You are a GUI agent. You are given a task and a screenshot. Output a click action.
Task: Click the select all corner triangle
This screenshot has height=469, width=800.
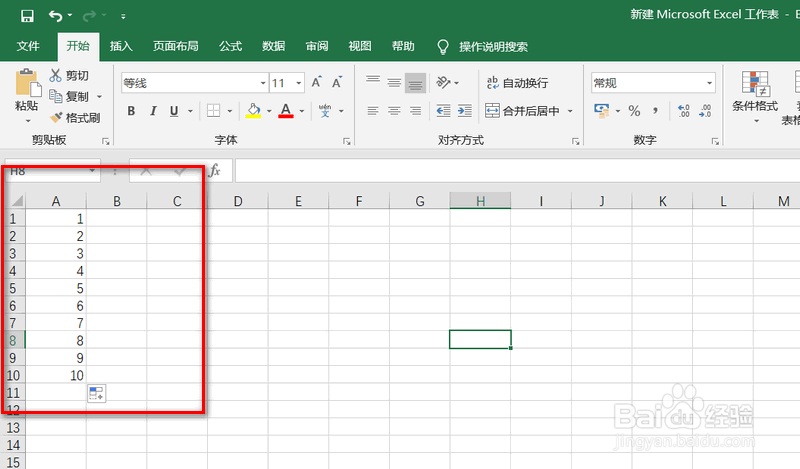point(17,201)
